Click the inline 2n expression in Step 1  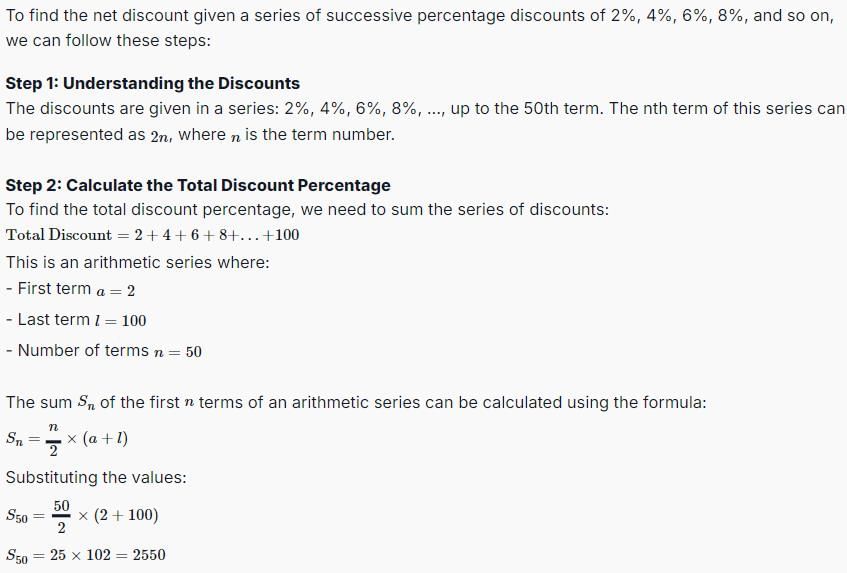[x=161, y=136]
